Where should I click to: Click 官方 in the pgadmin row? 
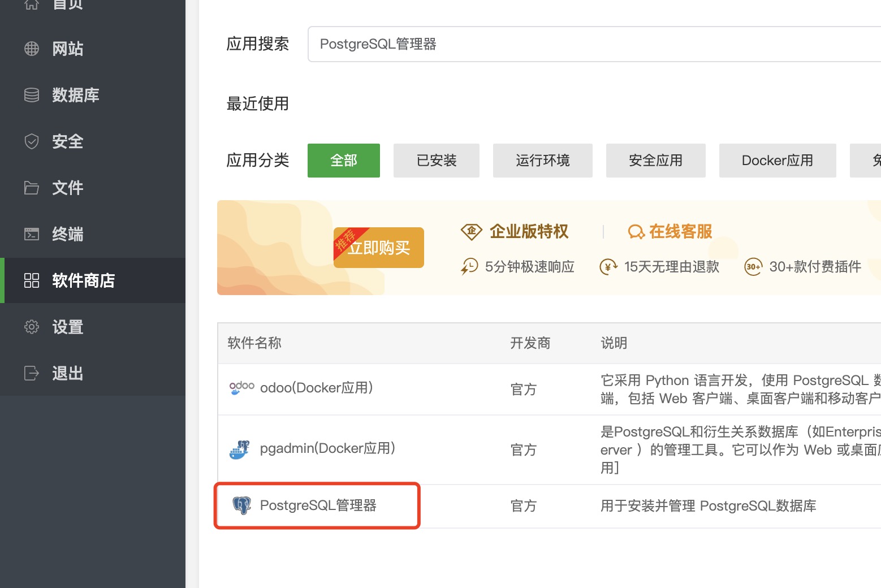click(524, 450)
